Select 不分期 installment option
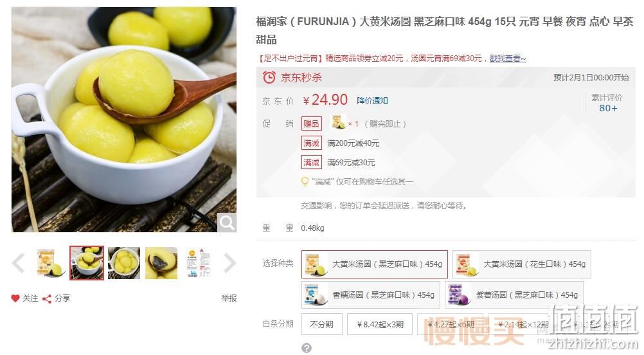This screenshot has height=355, width=644. [x=321, y=324]
